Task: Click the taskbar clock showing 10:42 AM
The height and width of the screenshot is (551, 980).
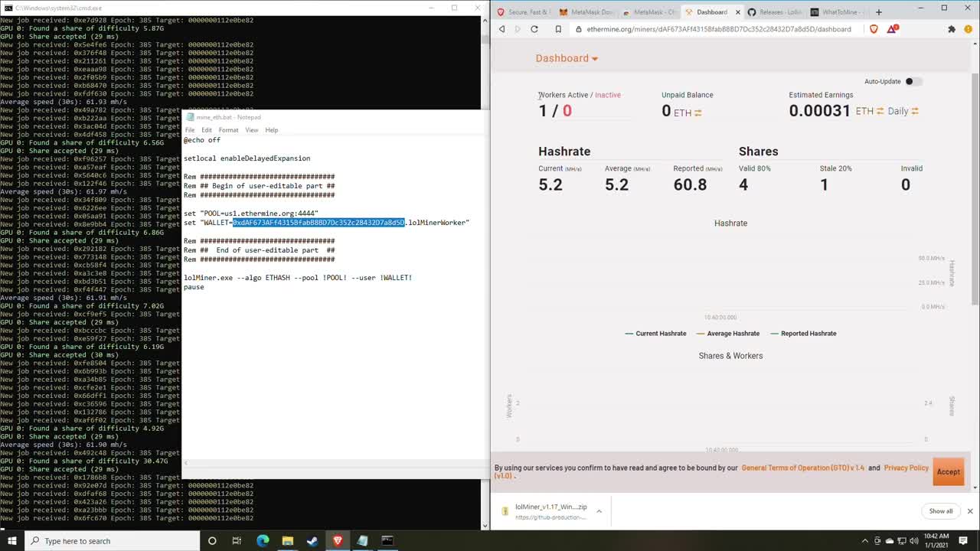Action: point(936,541)
